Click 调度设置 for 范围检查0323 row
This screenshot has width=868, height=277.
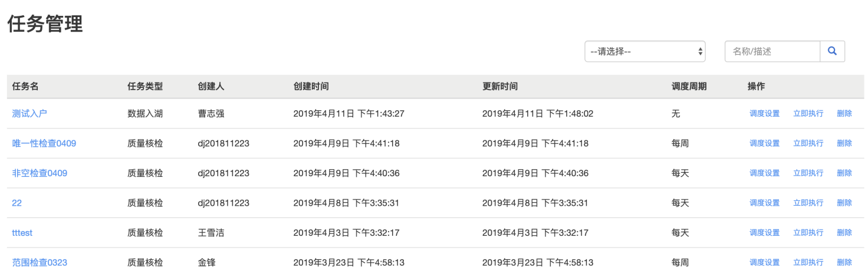point(765,262)
